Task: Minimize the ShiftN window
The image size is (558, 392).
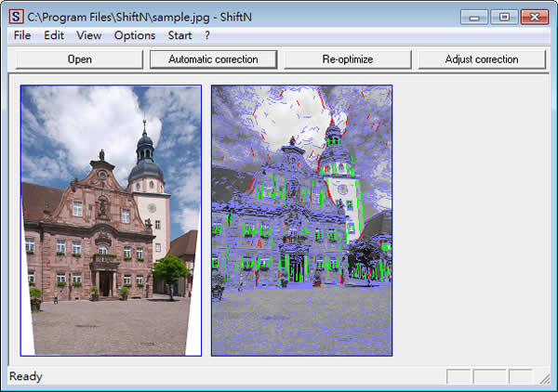Action: click(x=475, y=17)
